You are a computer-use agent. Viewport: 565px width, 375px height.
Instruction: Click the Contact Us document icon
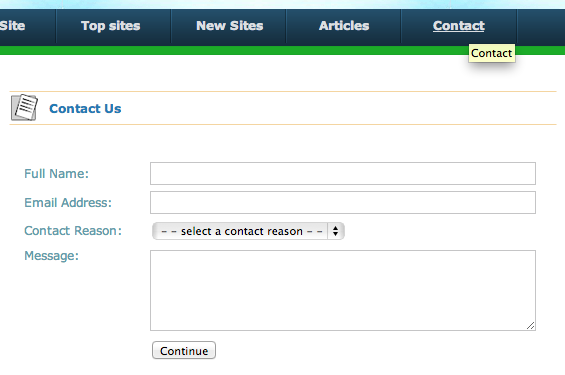(24, 107)
